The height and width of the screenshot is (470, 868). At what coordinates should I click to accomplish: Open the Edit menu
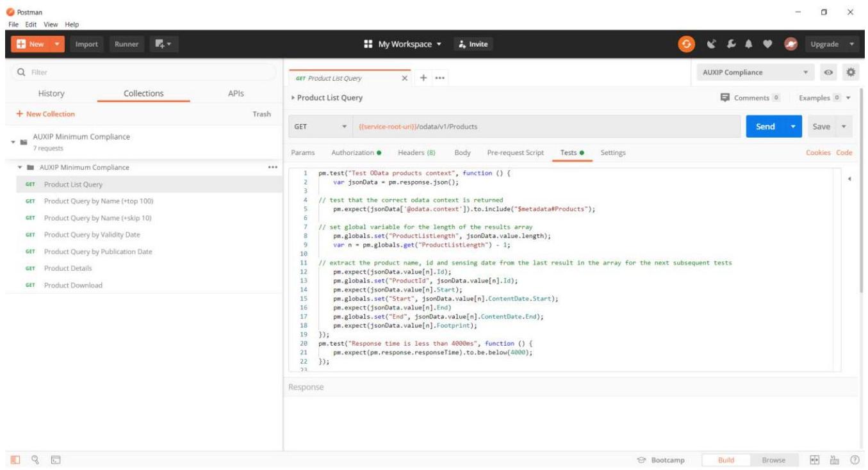click(x=31, y=24)
